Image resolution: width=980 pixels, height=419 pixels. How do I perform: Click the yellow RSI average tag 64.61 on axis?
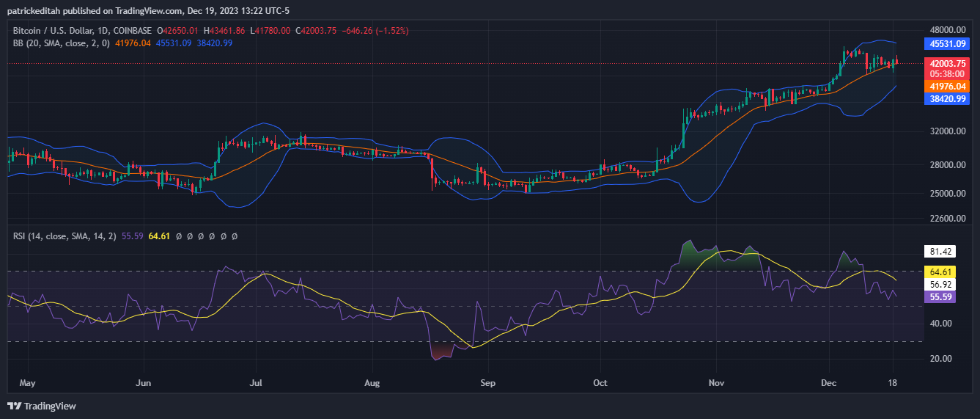click(x=941, y=272)
